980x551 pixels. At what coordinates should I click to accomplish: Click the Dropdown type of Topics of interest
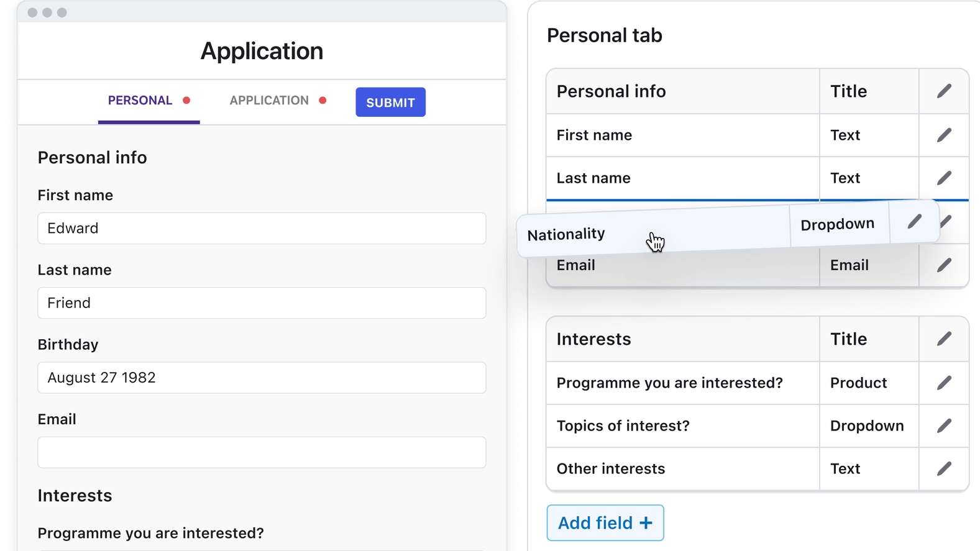tap(867, 426)
